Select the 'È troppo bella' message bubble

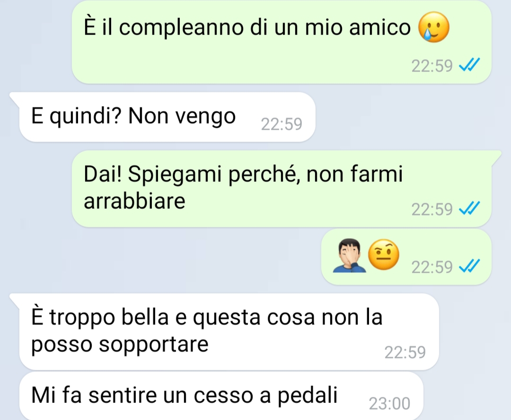(x=229, y=331)
